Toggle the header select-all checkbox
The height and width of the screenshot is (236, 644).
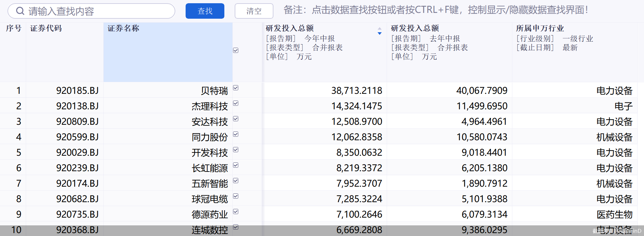coord(236,50)
